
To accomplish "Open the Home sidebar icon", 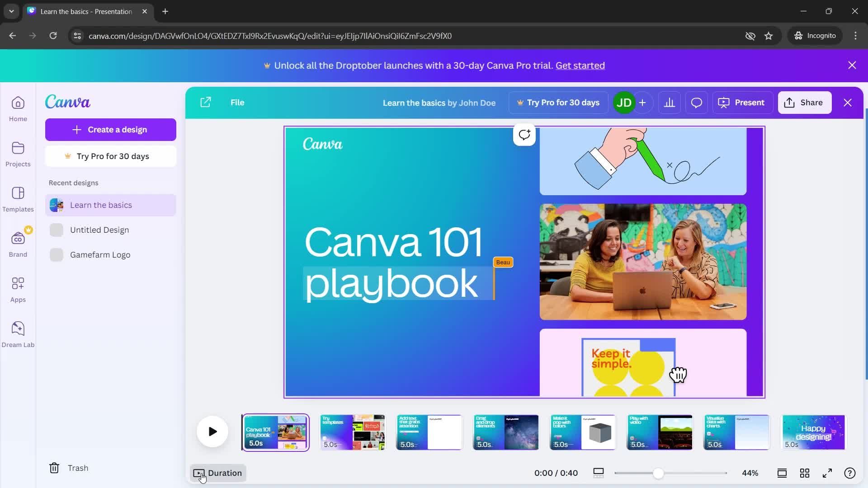I will (x=18, y=109).
